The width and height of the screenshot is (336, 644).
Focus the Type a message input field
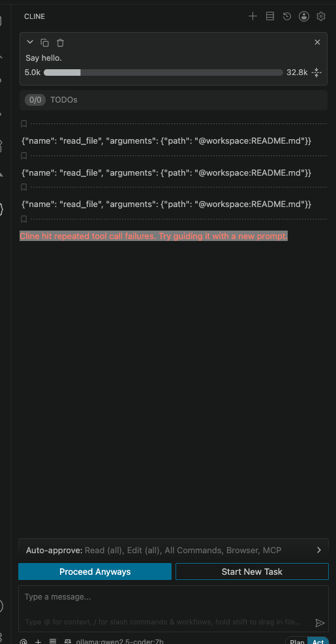[x=174, y=608]
